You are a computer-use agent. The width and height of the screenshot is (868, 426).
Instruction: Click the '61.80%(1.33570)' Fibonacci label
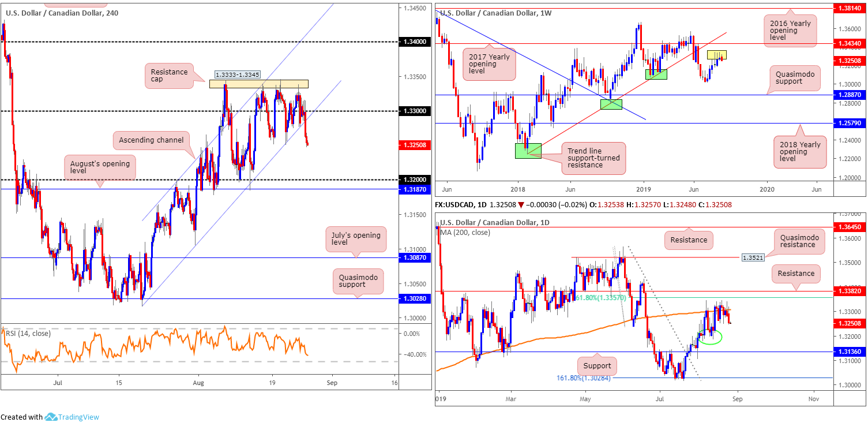tap(602, 297)
